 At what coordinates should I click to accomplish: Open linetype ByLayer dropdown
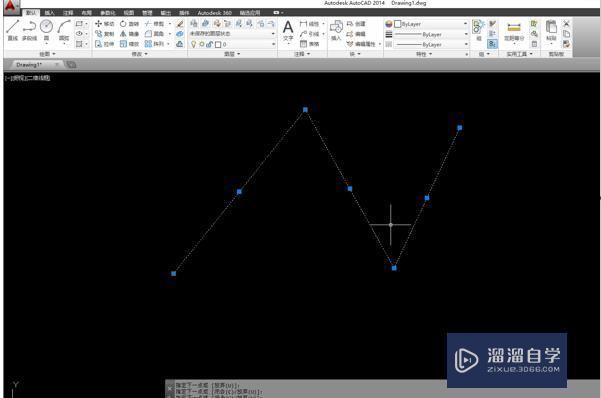431,44
